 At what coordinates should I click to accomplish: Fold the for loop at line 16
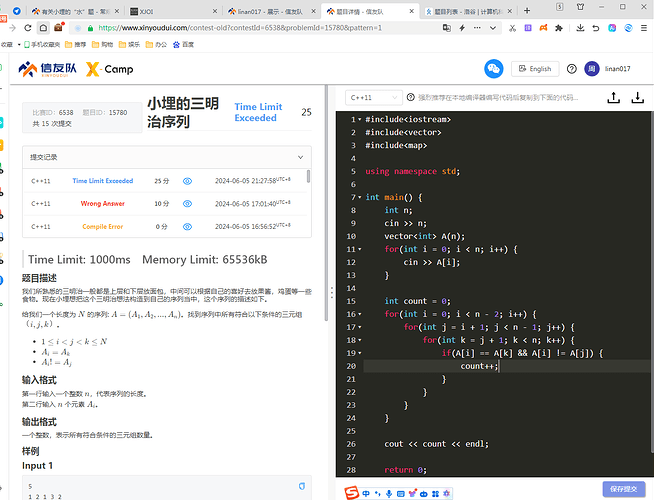(x=360, y=314)
